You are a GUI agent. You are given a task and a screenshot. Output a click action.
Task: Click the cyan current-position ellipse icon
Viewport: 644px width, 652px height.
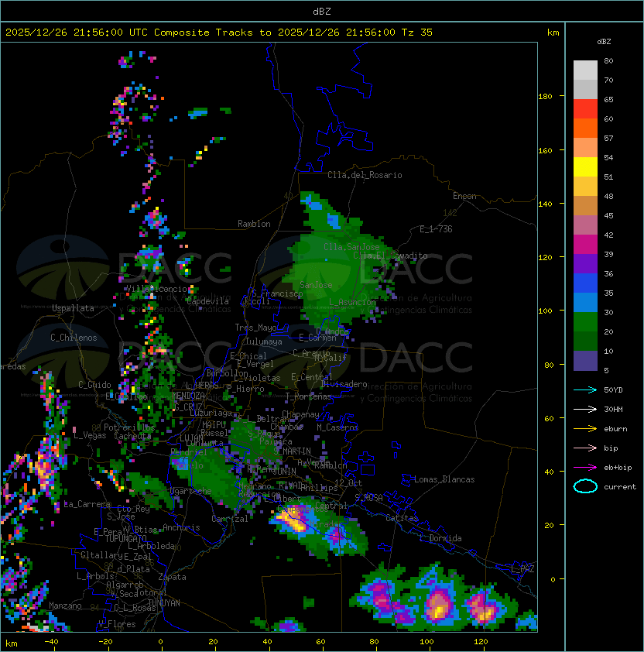coord(585,486)
